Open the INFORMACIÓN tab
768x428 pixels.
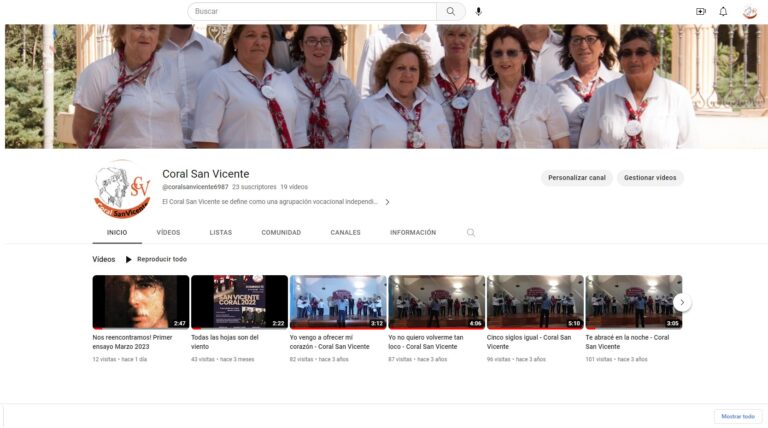413,233
